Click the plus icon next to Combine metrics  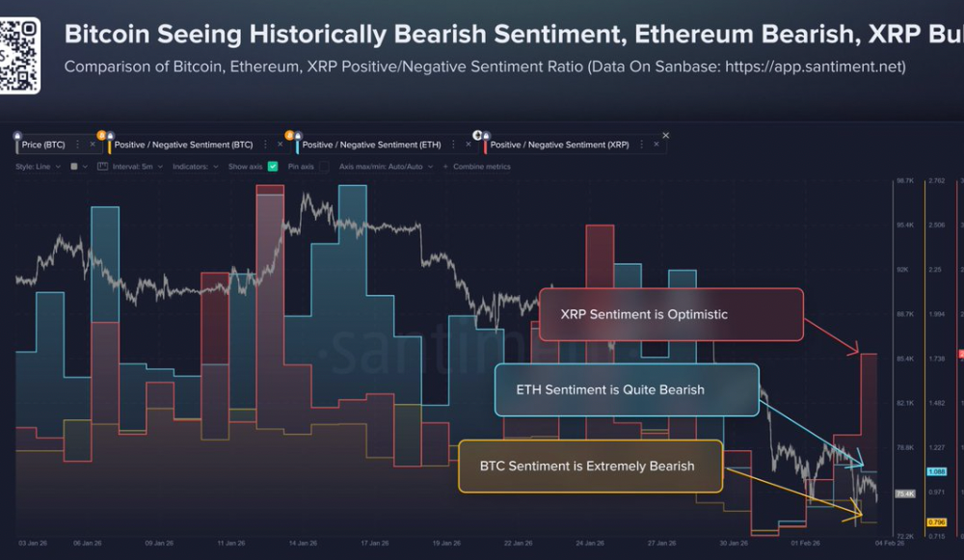coord(445,165)
